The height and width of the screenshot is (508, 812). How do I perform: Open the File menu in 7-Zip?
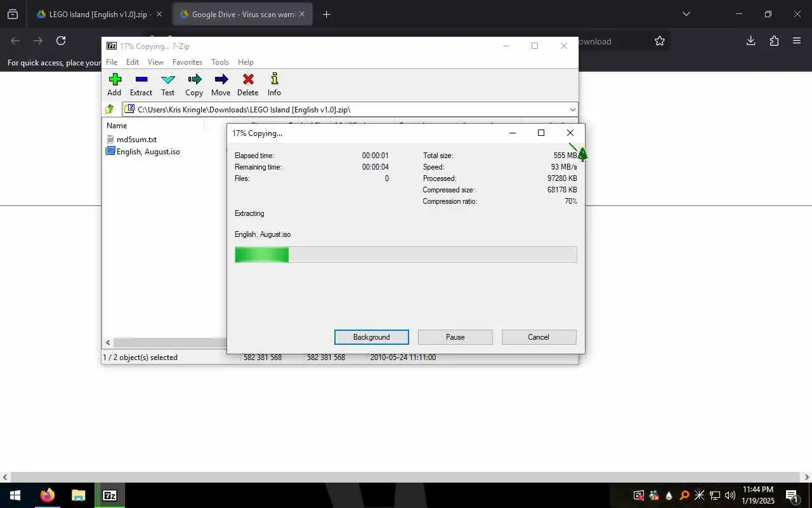pos(112,62)
